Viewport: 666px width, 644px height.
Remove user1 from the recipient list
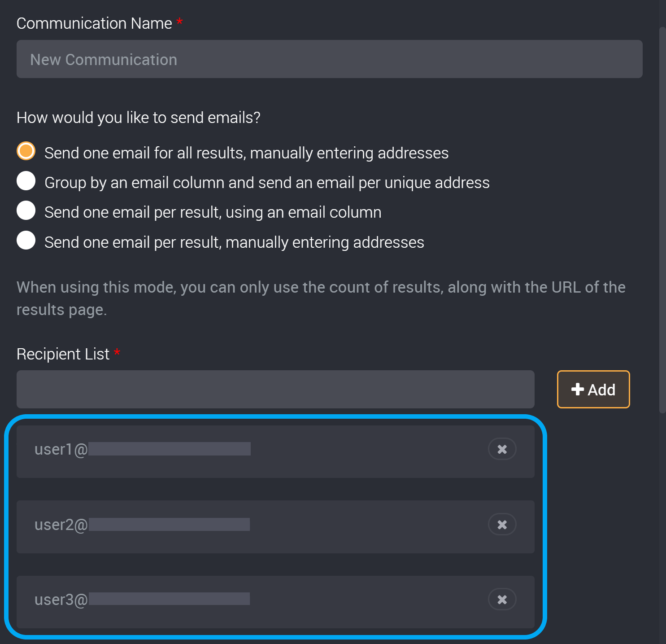[502, 449]
